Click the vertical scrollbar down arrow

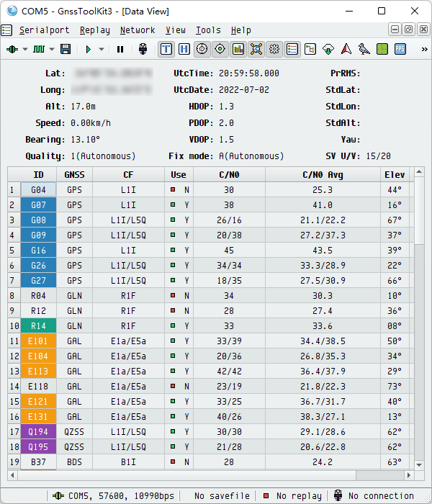[419, 465]
